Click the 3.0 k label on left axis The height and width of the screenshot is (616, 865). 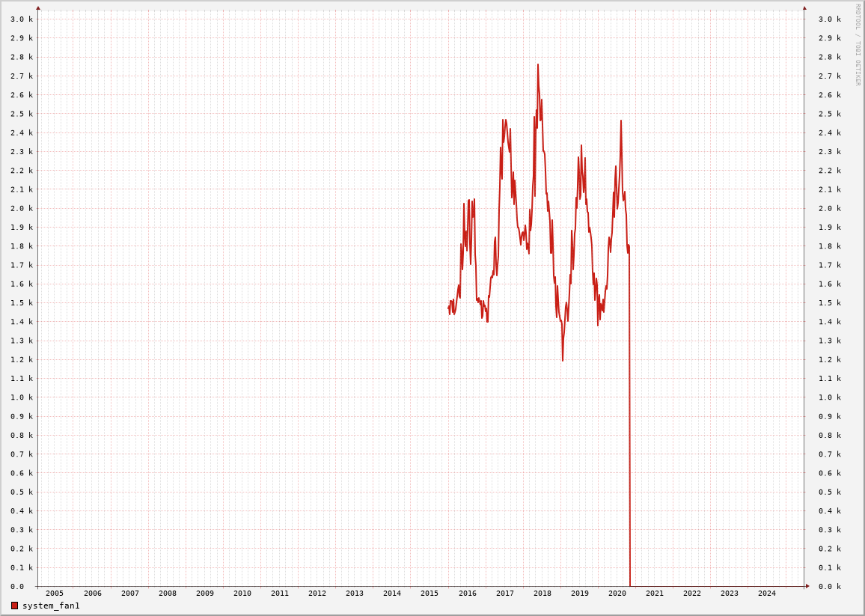22,19
